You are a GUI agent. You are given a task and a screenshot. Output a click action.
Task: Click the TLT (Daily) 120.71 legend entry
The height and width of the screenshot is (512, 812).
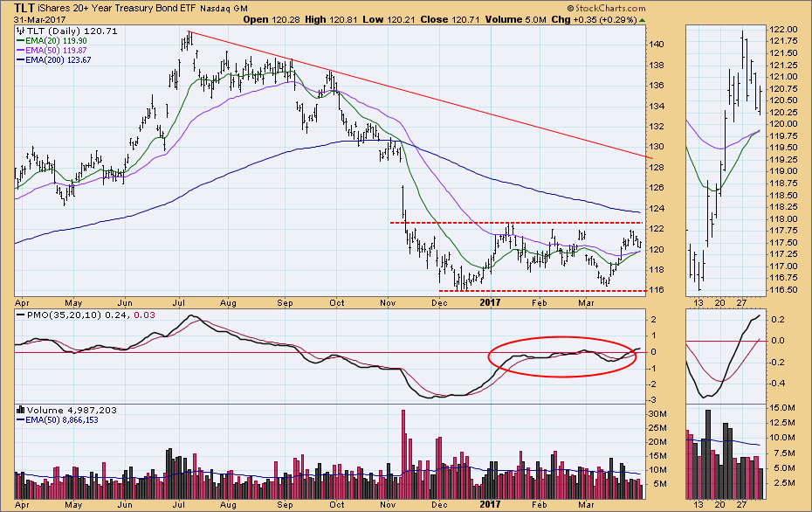pyautogui.click(x=72, y=31)
